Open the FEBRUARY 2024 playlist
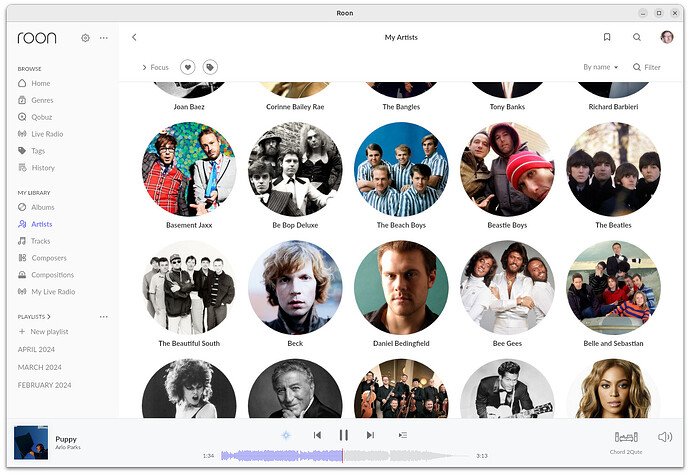The width and height of the screenshot is (690, 475). [44, 385]
